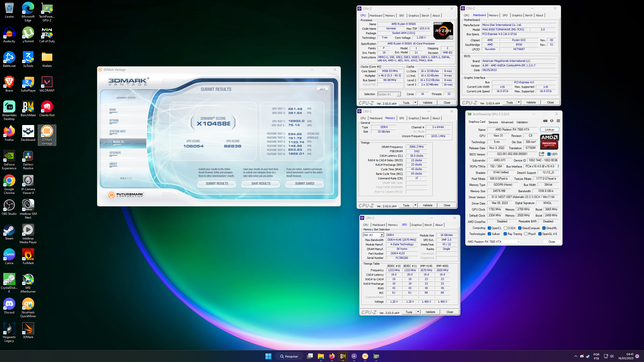Select the BenchMate desktop icon
This screenshot has width=644, height=362.
click(x=28, y=109)
